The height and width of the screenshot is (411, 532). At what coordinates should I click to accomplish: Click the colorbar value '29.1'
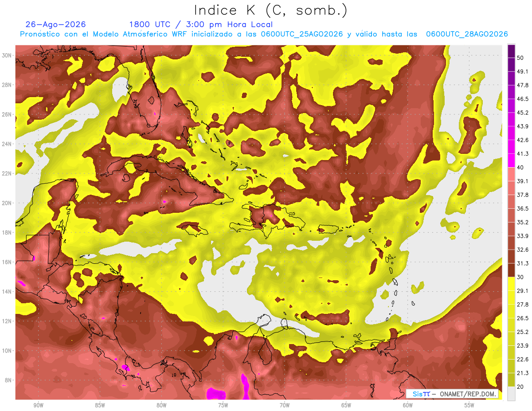point(523,291)
